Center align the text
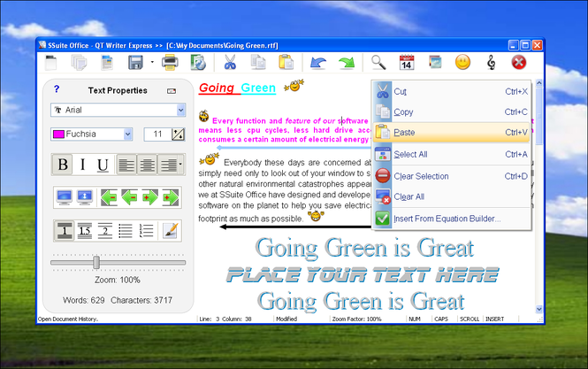This screenshot has width=588, height=369. [147, 165]
